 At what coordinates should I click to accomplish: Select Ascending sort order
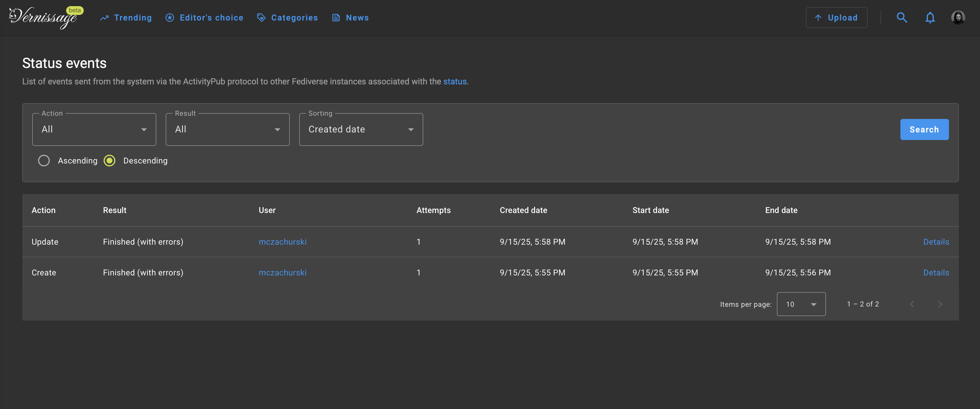pyautogui.click(x=44, y=161)
